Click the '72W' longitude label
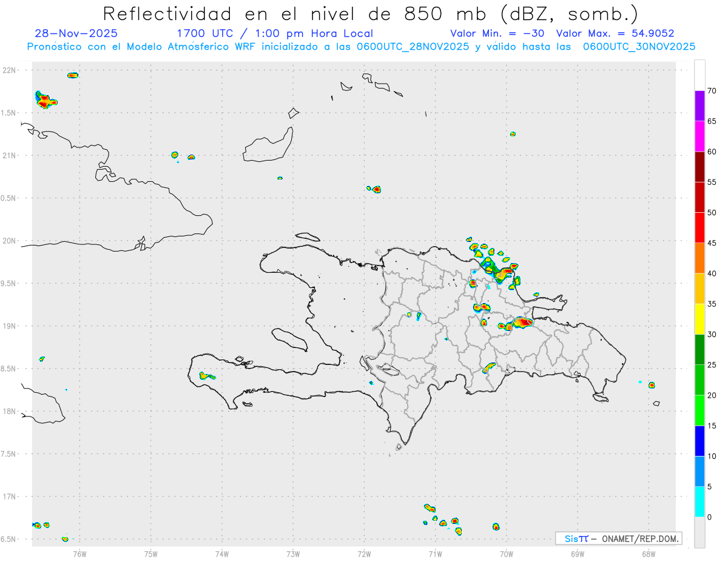728x562 pixels. click(x=364, y=553)
